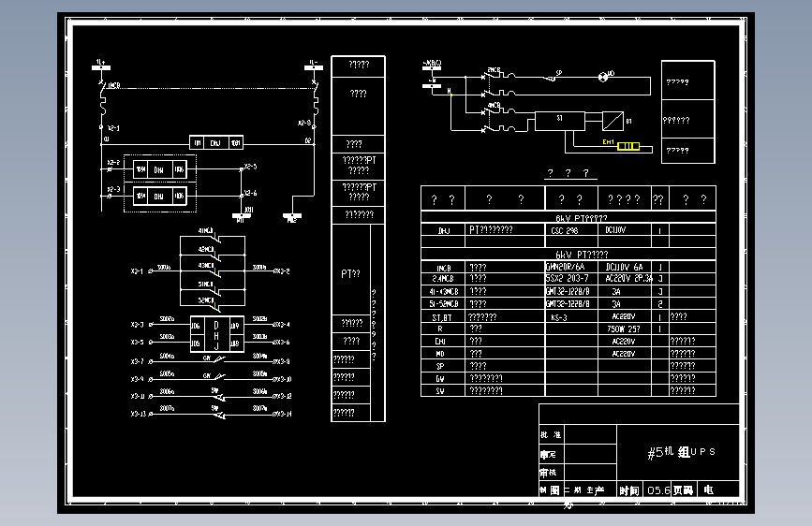
Task: Click the "X2-5" terminal label
Action: click(251, 167)
